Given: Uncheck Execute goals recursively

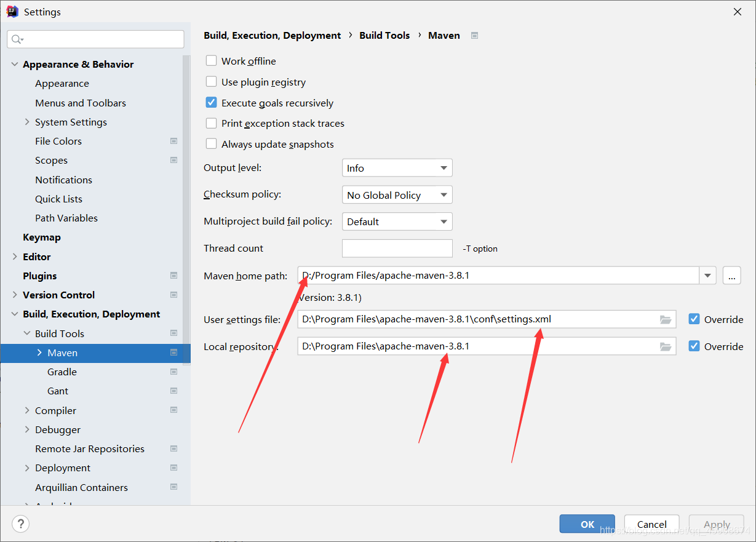Looking at the screenshot, I should pyautogui.click(x=211, y=103).
